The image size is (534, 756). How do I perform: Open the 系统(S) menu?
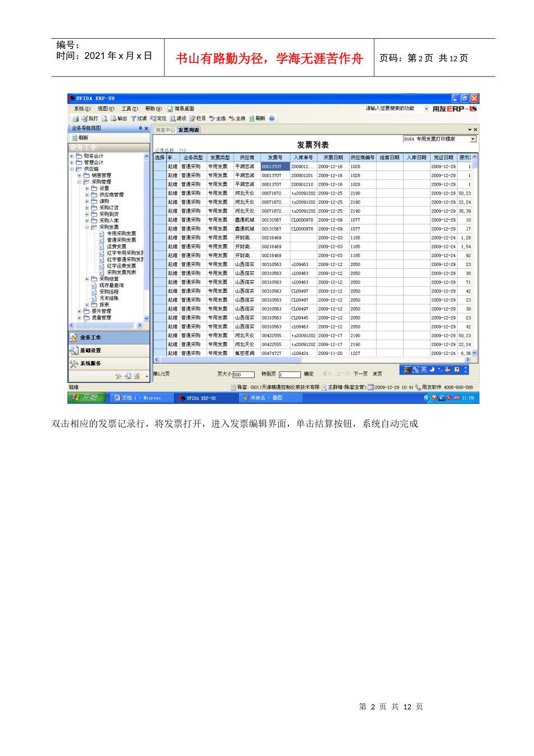[82, 109]
